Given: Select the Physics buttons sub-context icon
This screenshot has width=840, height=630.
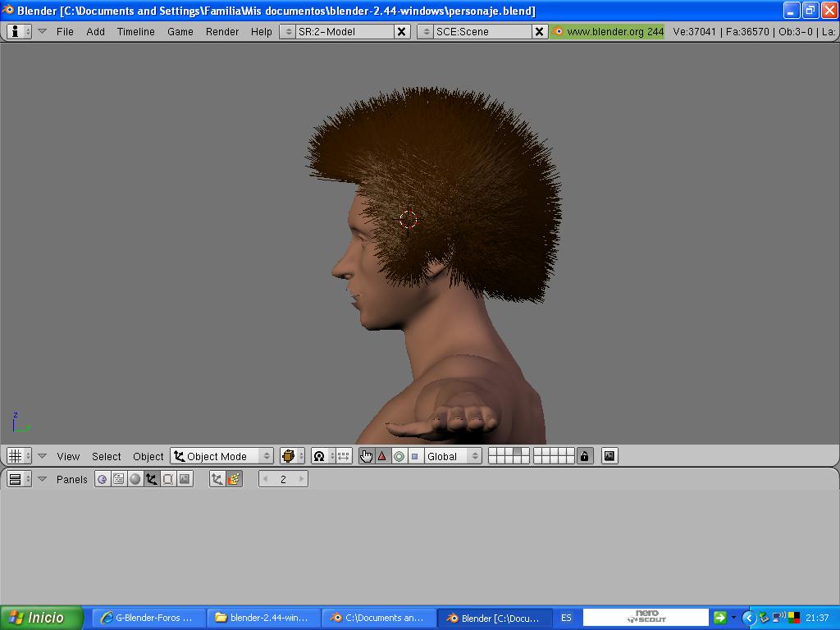Looking at the screenshot, I should tap(234, 479).
